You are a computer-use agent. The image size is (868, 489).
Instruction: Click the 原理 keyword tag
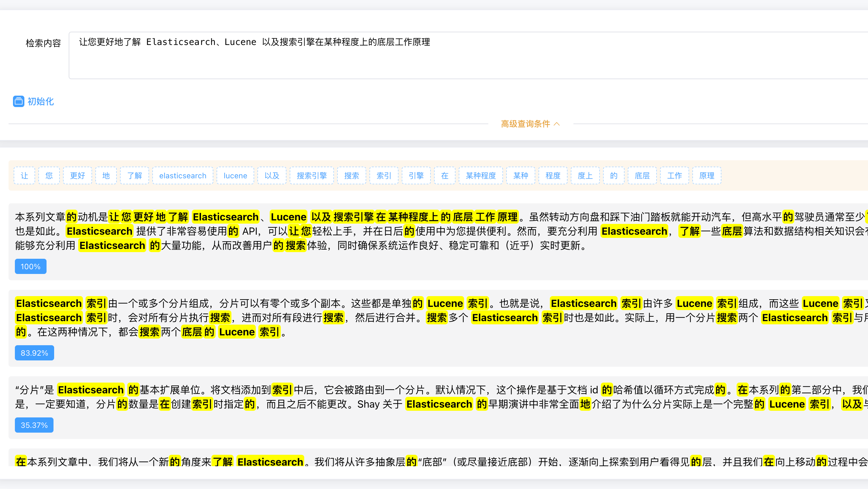click(706, 175)
